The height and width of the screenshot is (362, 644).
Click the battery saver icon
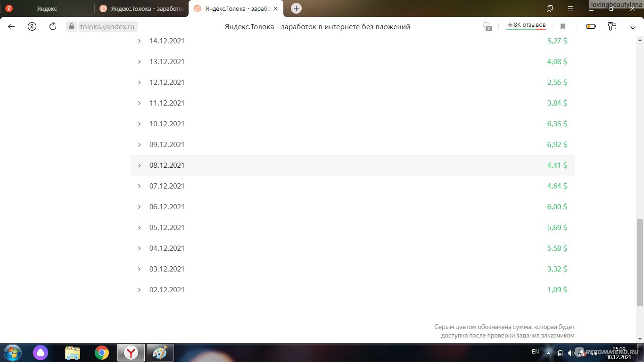click(x=591, y=27)
